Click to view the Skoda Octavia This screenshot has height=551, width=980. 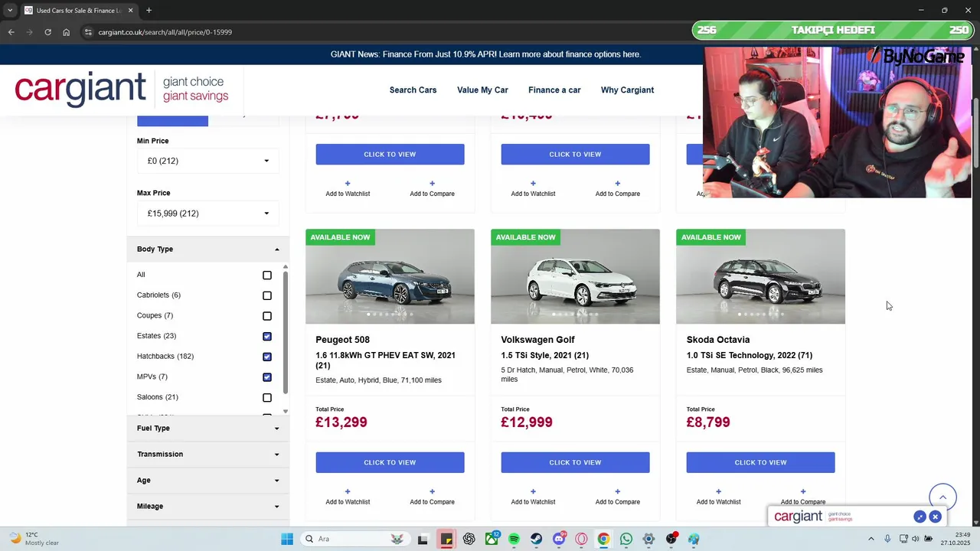click(760, 462)
